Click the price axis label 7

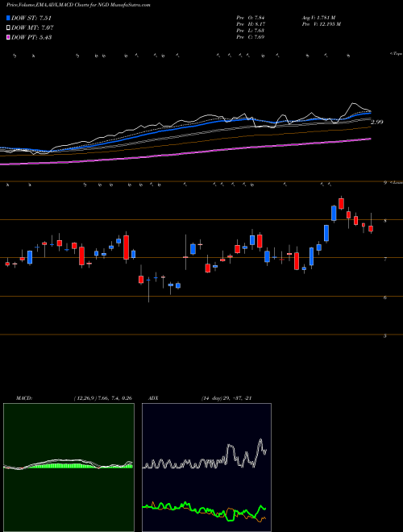[385, 260]
